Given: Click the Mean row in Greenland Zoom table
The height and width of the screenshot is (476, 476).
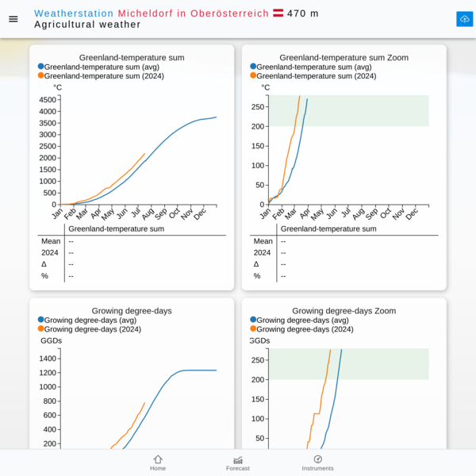Looking at the screenshot, I should pyautogui.click(x=344, y=241).
